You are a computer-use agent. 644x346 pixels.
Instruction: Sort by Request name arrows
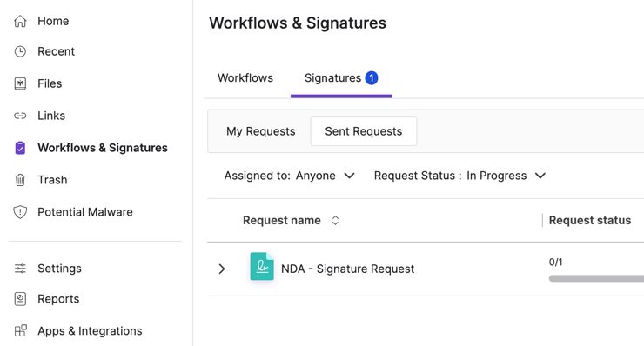coord(335,221)
